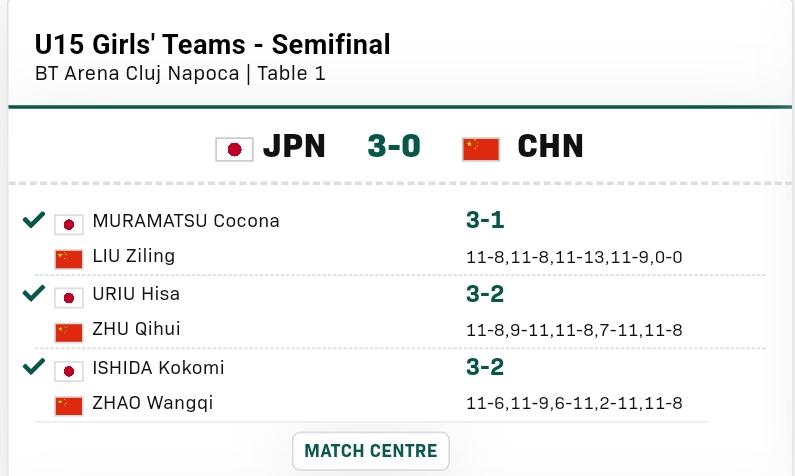Screen dimensions: 795x476
Task: Select player name ZHAO Wangqi
Action: coord(152,404)
